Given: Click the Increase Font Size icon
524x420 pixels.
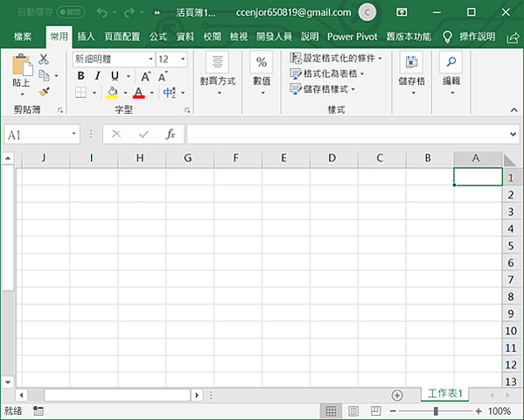Looking at the screenshot, I should point(145,76).
